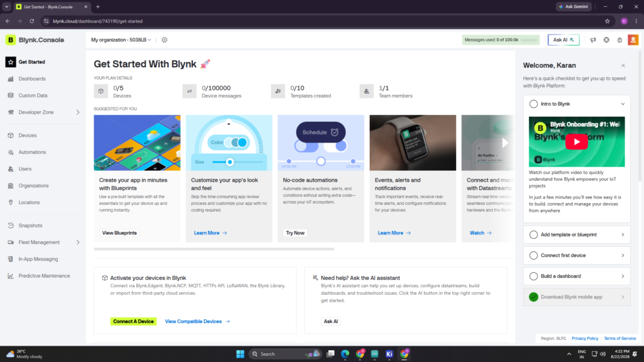Click the Fleet Management sidebar icon
This screenshot has height=362, width=644.
pos(11,242)
